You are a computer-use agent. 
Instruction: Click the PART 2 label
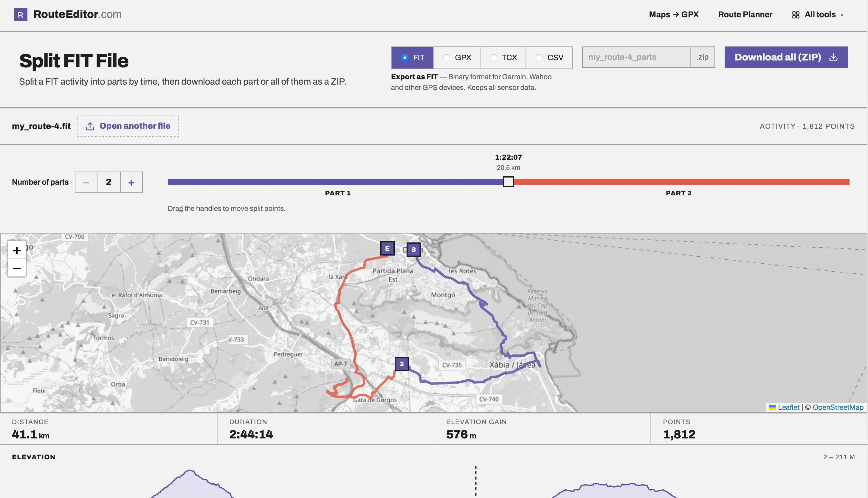(679, 193)
